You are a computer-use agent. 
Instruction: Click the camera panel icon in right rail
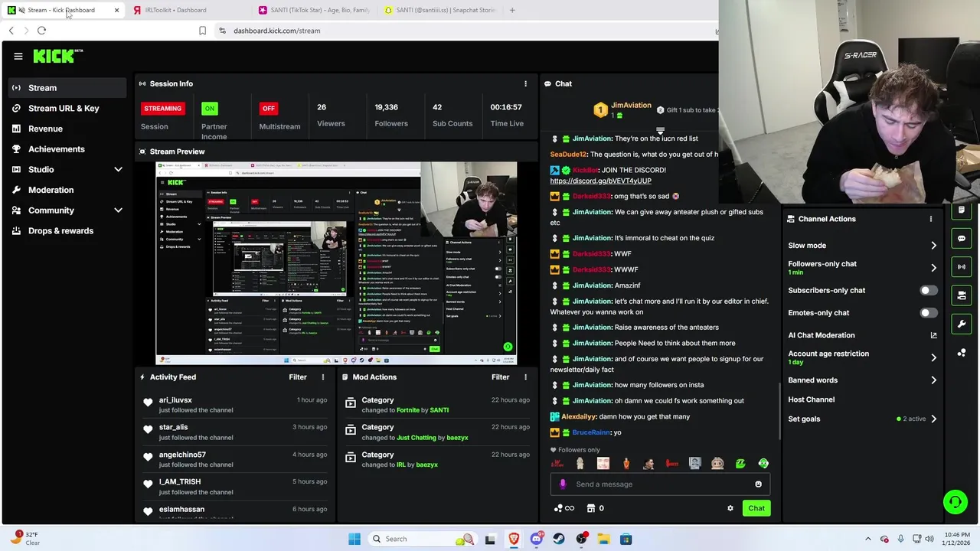(962, 295)
